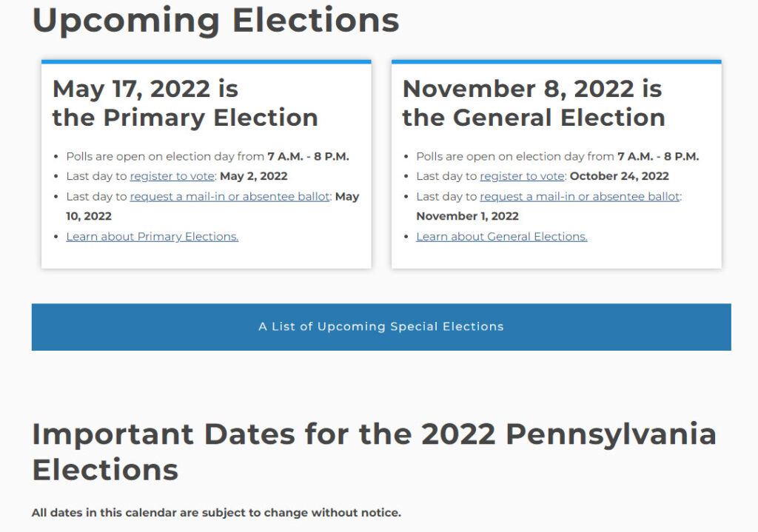Open register to vote link in General Election card
Image resolution: width=758 pixels, height=532 pixels.
522,176
